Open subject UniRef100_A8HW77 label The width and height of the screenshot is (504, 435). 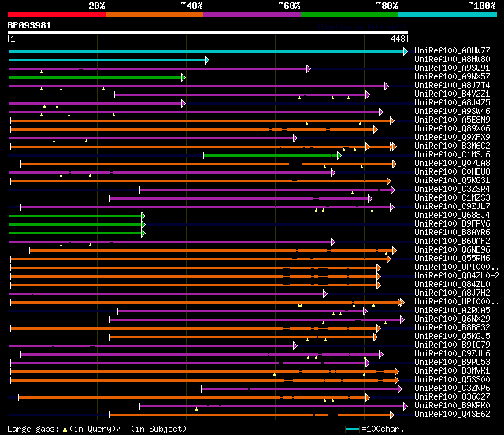pyautogui.click(x=452, y=50)
